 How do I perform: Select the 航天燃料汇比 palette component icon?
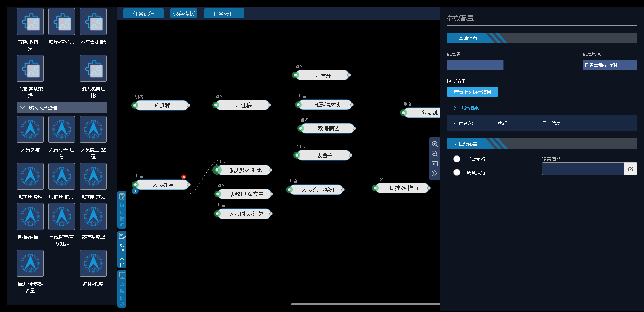pyautogui.click(x=93, y=68)
